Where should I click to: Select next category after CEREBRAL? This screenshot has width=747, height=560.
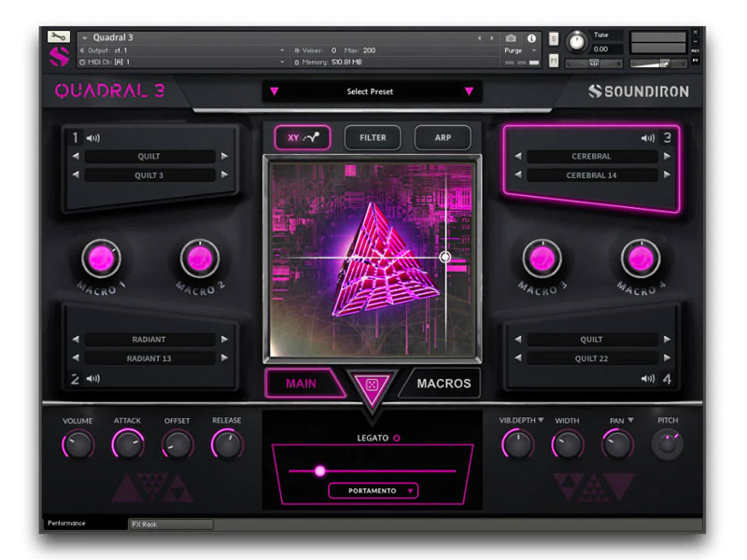click(667, 156)
